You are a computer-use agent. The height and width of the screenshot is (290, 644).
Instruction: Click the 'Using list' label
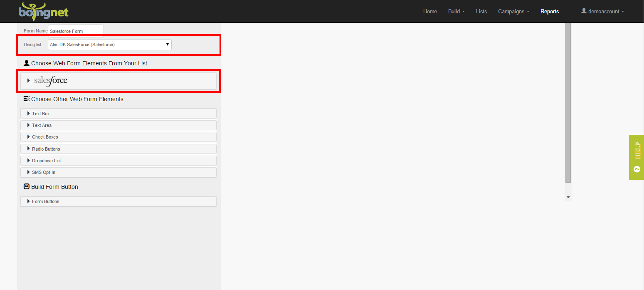(x=32, y=45)
